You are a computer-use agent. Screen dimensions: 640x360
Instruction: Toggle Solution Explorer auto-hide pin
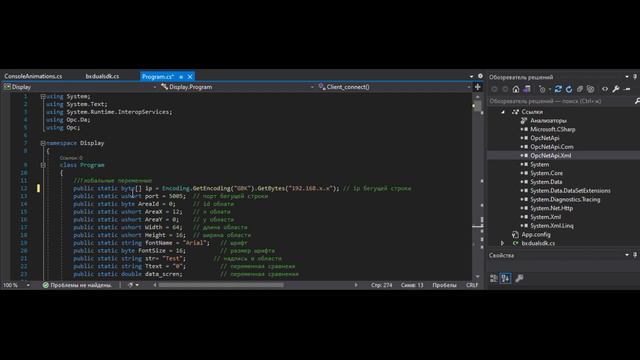(635, 77)
